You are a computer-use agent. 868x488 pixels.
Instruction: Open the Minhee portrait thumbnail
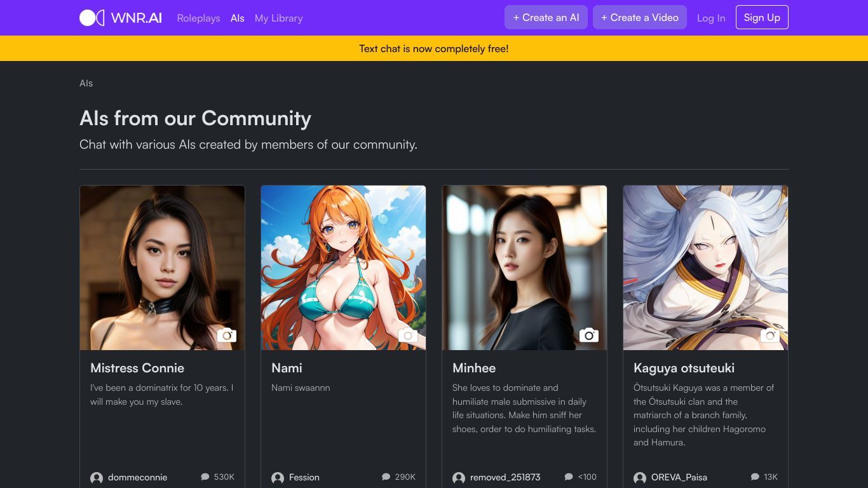click(524, 268)
